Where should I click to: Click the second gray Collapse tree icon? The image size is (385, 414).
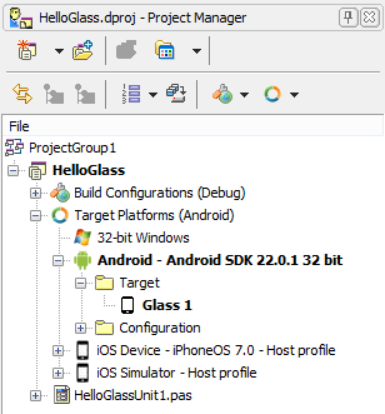pyautogui.click(x=85, y=94)
